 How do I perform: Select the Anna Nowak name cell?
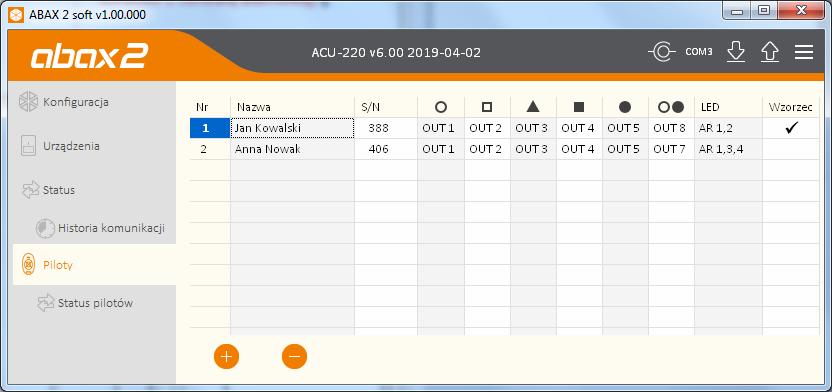click(x=292, y=149)
